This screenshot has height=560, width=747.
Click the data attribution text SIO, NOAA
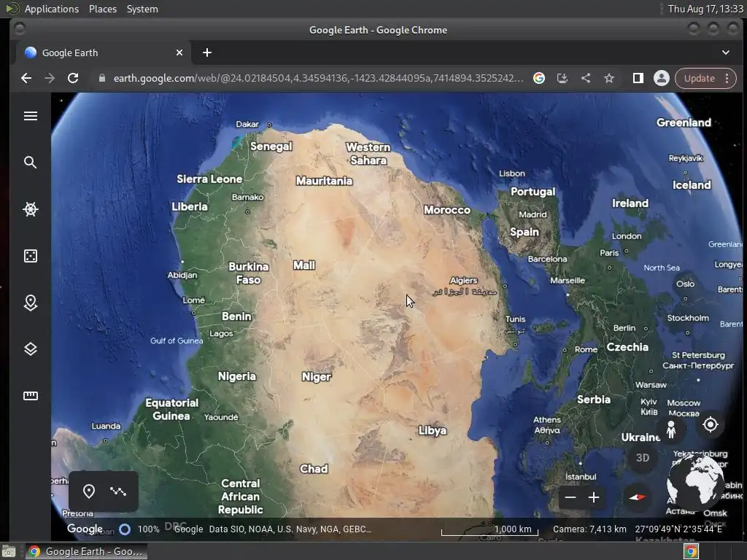[290, 529]
